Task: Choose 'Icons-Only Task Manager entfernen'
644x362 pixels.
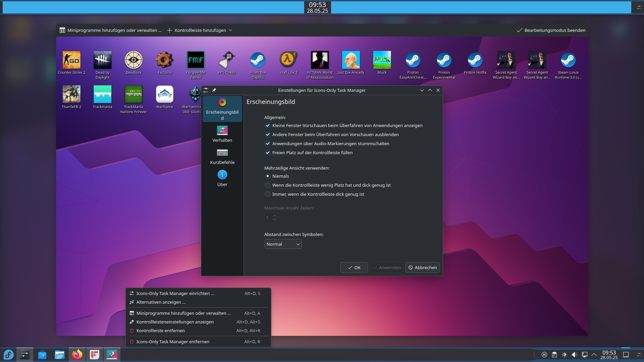Action: 198,342
